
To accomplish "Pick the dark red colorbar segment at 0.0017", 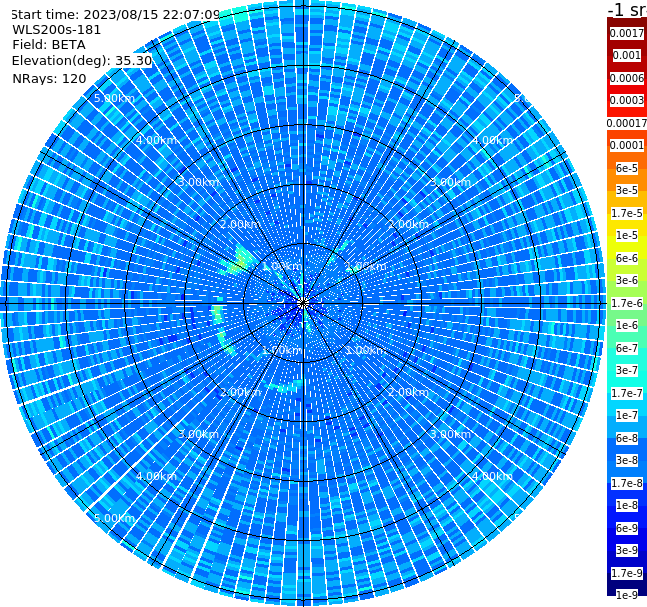I will pos(627,33).
